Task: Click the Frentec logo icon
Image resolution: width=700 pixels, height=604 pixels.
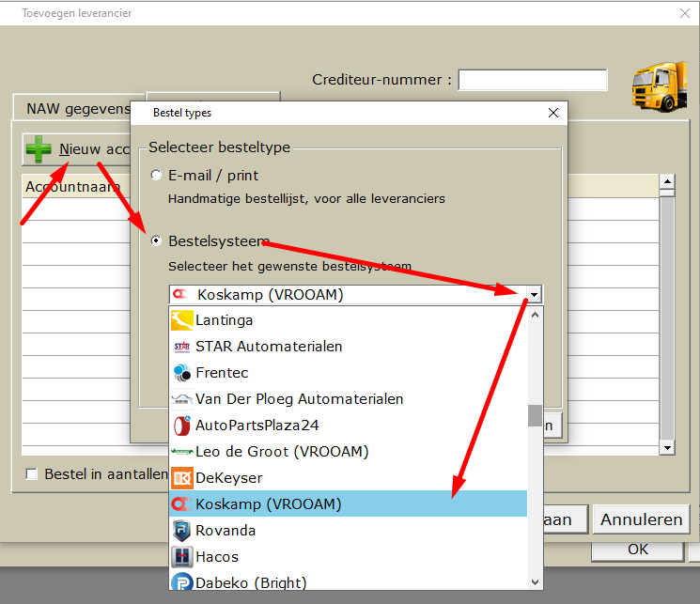Action: click(x=181, y=373)
